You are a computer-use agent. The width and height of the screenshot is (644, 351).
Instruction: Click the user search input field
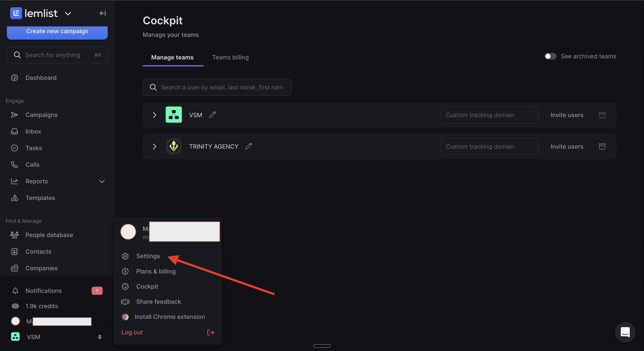point(221,87)
